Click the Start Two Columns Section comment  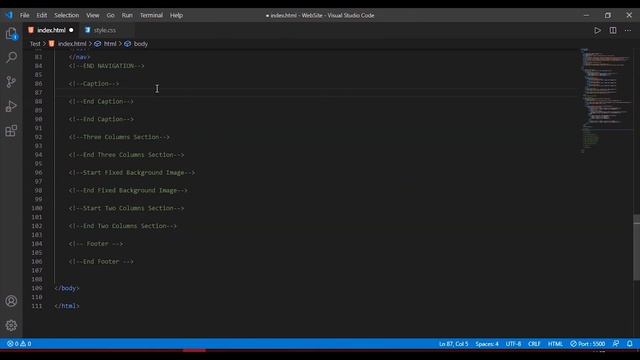126,208
